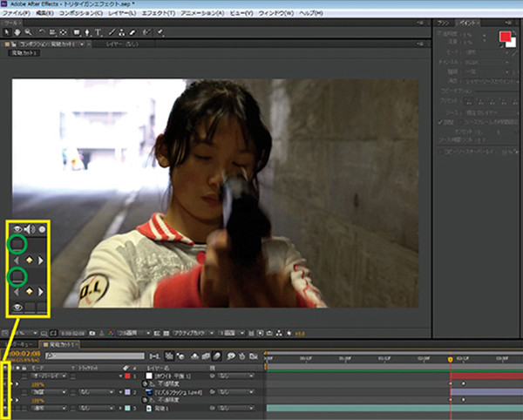523x420 pixels.
Task: Enable the lock source frame time checkbox
Action: pyautogui.click(x=461, y=122)
